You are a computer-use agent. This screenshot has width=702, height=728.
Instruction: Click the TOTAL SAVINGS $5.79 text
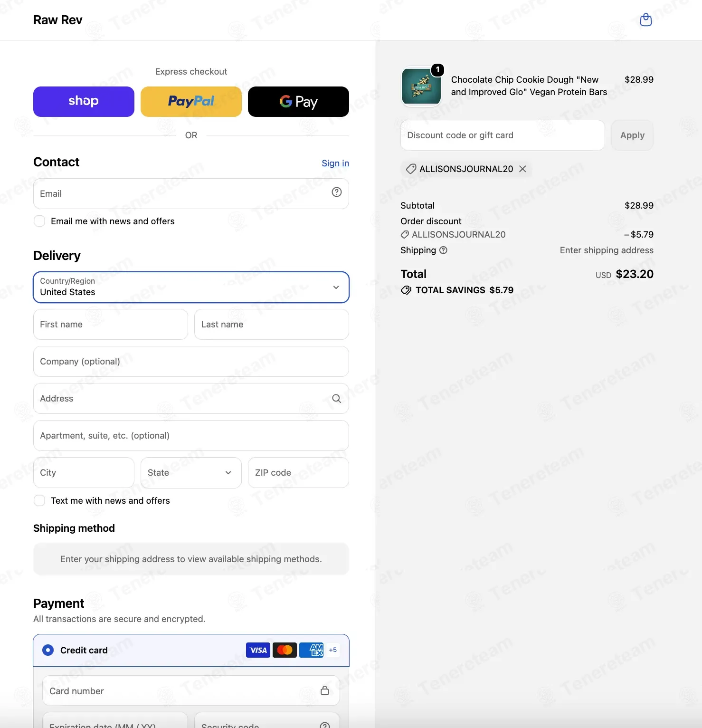click(x=465, y=290)
